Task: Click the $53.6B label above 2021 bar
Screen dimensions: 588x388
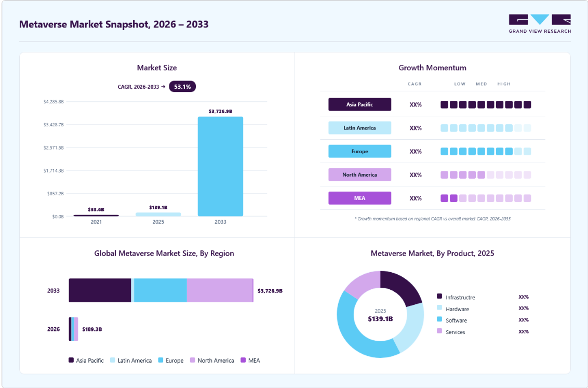Action: pyautogui.click(x=96, y=209)
